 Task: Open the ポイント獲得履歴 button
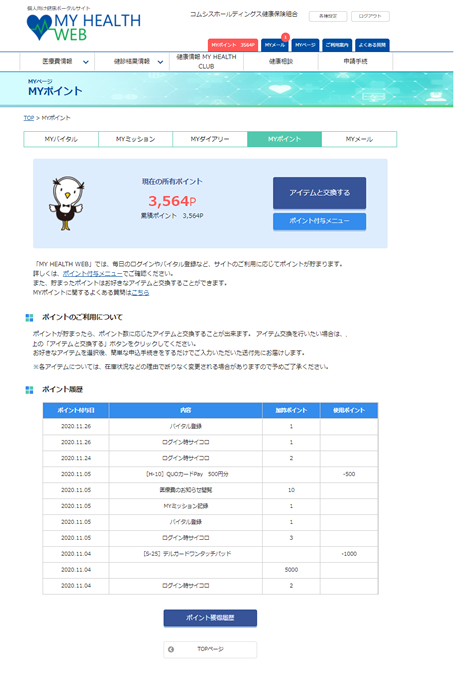[210, 618]
